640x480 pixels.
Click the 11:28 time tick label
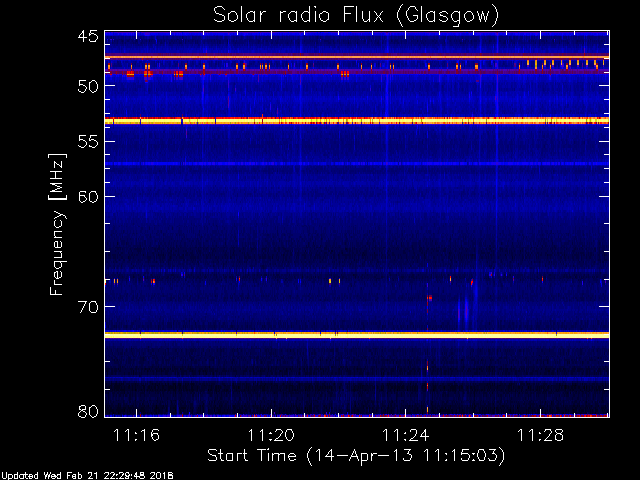pos(540,435)
